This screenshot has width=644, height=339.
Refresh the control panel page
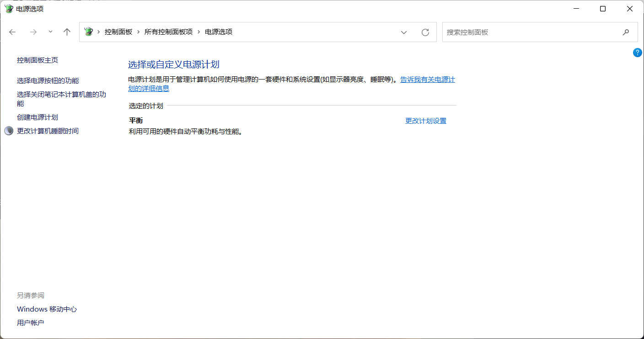425,32
